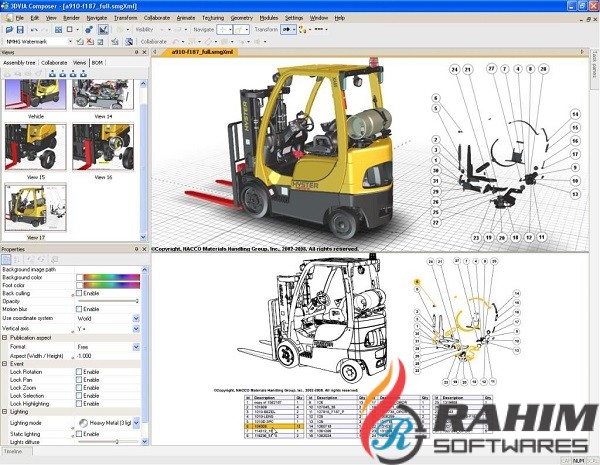Click the scroll-tabs right arrow at viewport top

point(582,52)
